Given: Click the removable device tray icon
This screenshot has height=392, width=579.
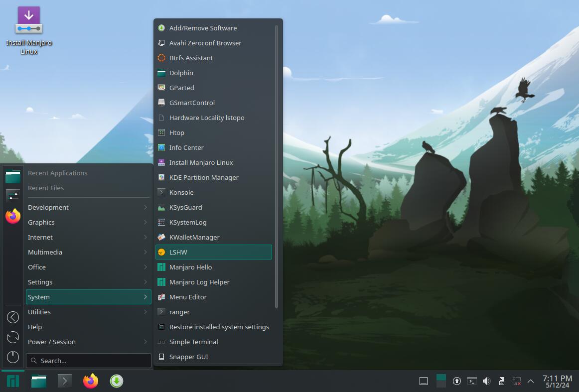Looking at the screenshot, I should [501, 381].
